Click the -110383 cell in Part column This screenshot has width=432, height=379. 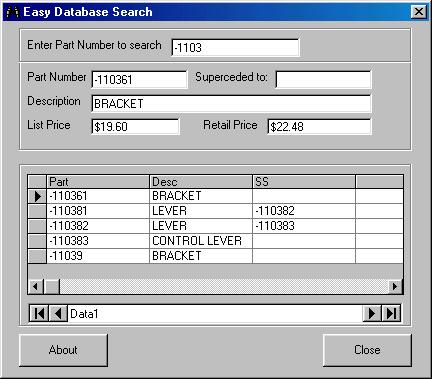tap(98, 241)
